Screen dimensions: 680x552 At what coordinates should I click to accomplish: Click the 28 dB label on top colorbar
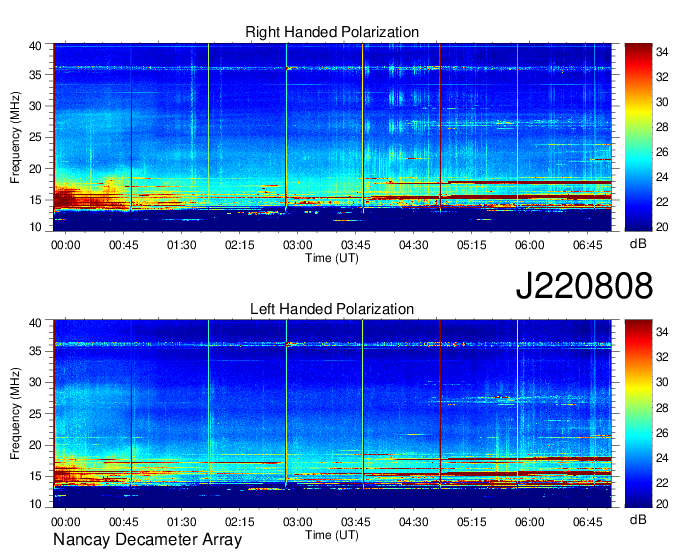pyautogui.click(x=662, y=127)
